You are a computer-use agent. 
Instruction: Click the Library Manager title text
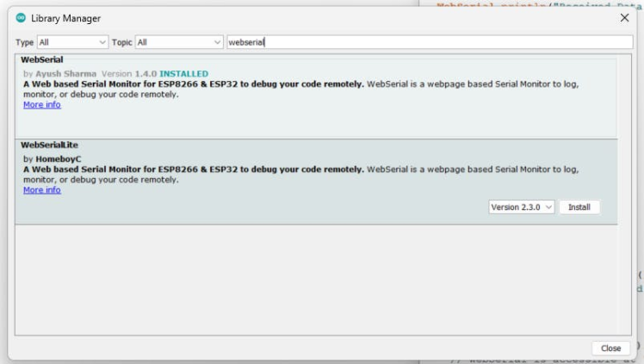(65, 18)
